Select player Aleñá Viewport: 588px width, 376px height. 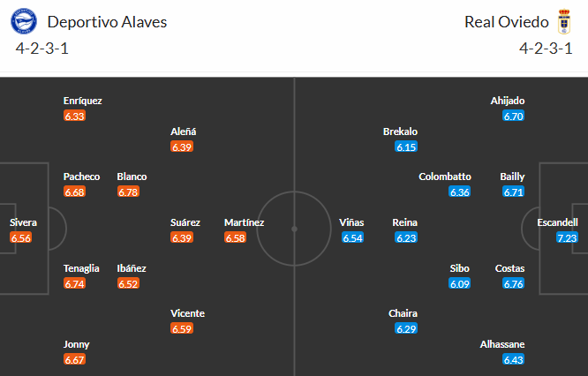coord(184,132)
